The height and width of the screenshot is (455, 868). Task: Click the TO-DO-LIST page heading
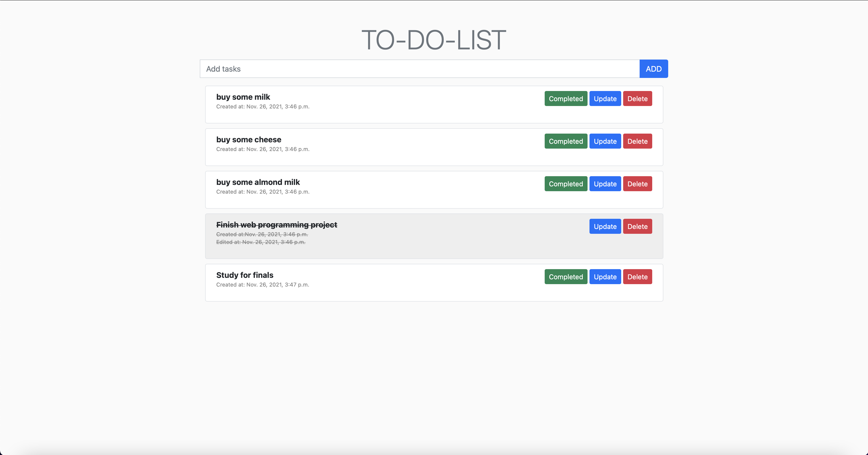[433, 39]
